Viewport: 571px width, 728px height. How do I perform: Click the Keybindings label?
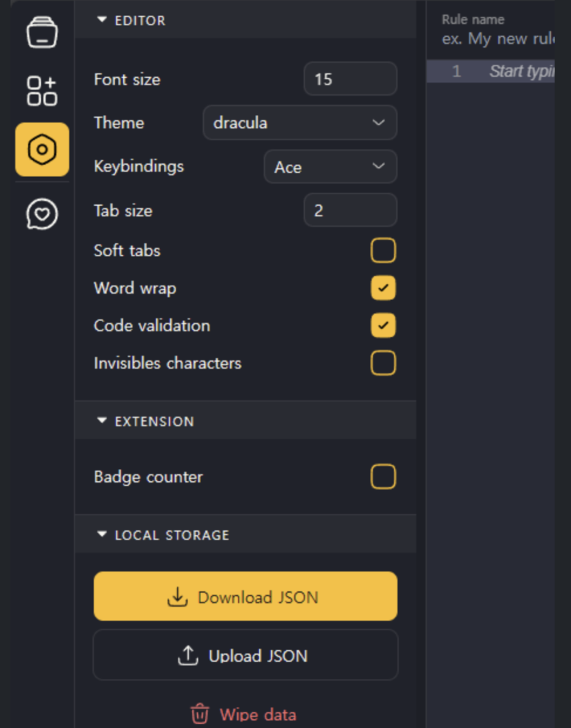tap(139, 167)
